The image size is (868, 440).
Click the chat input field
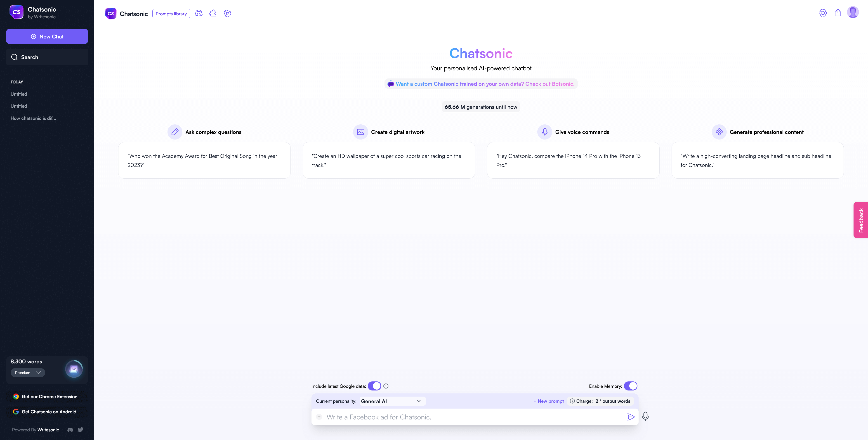[474, 416]
